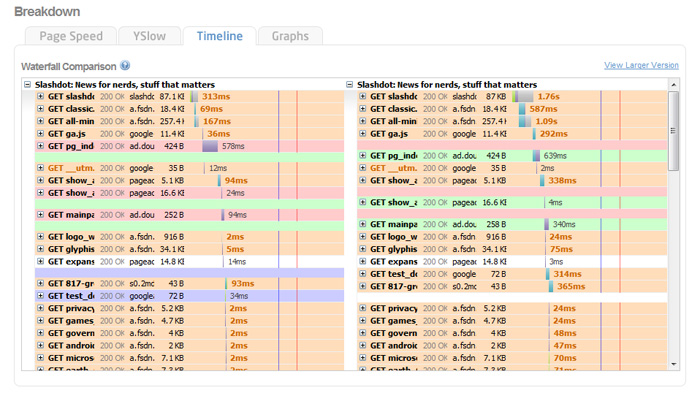
Task: Expand right GET govern 48ms request
Action: coord(362,333)
